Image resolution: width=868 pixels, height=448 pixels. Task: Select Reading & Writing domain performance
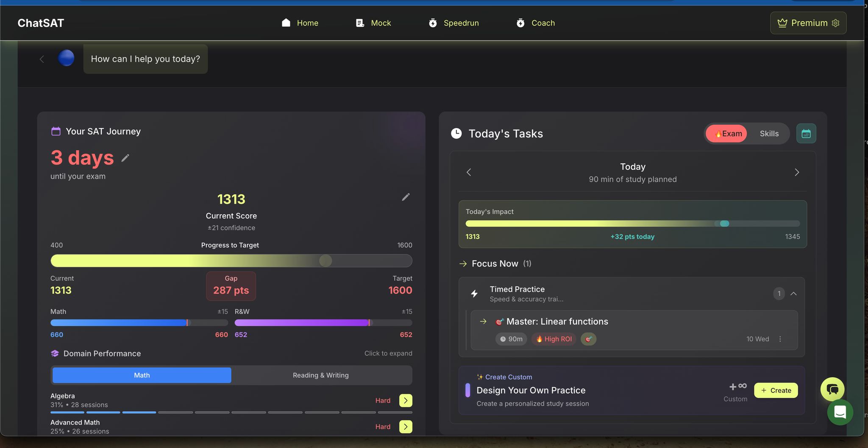coord(321,375)
